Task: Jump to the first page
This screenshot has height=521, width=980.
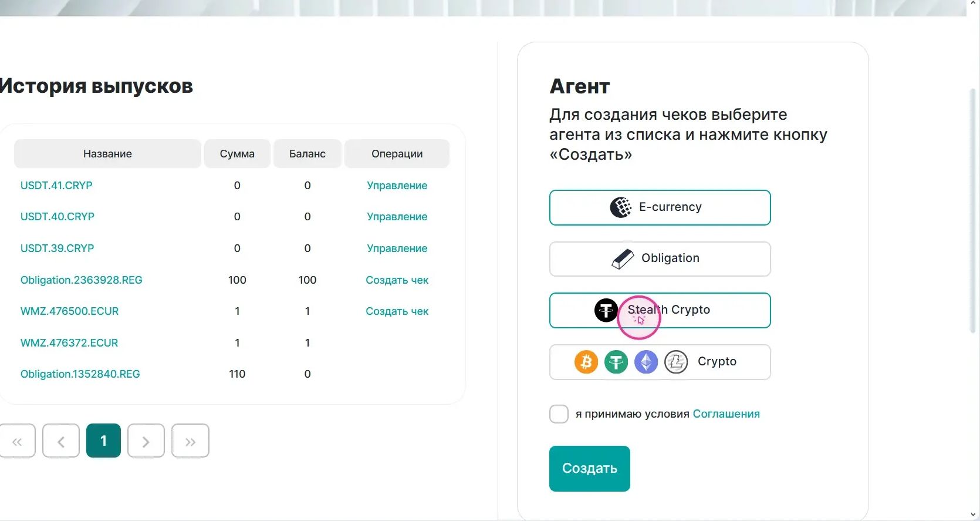Action: click(x=17, y=441)
